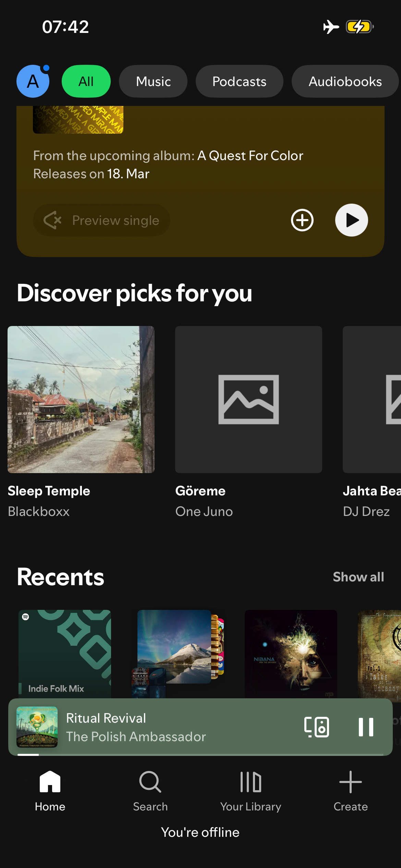The image size is (401, 868).
Task: Select the All filter chip
Action: 86,82
